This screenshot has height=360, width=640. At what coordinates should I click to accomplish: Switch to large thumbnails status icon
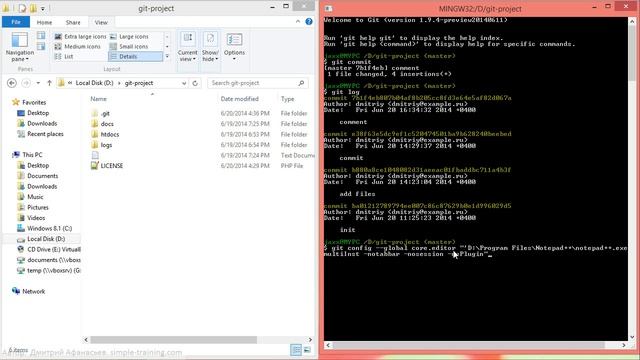click(x=307, y=350)
